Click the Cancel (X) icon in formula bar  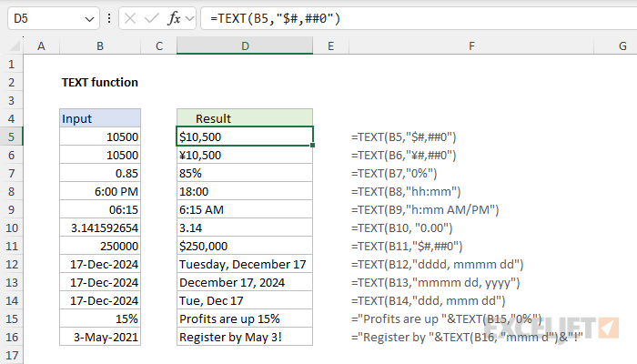click(x=130, y=18)
